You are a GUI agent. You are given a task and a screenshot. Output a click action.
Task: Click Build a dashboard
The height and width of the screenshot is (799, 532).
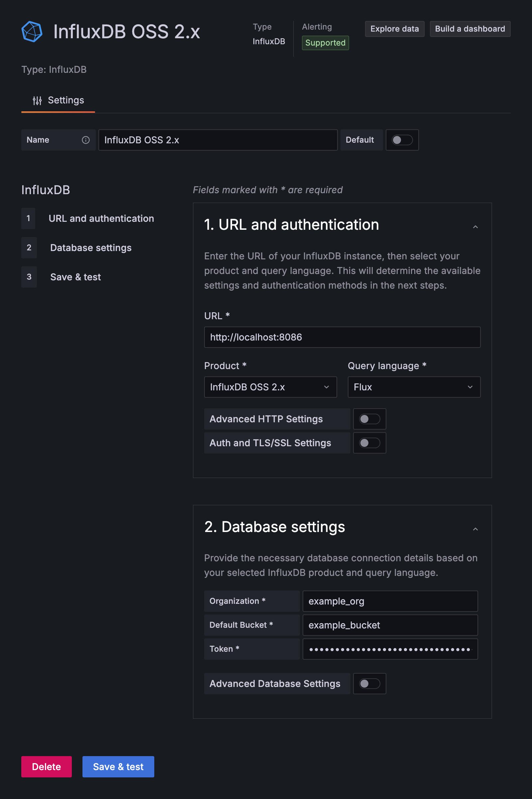tap(470, 29)
